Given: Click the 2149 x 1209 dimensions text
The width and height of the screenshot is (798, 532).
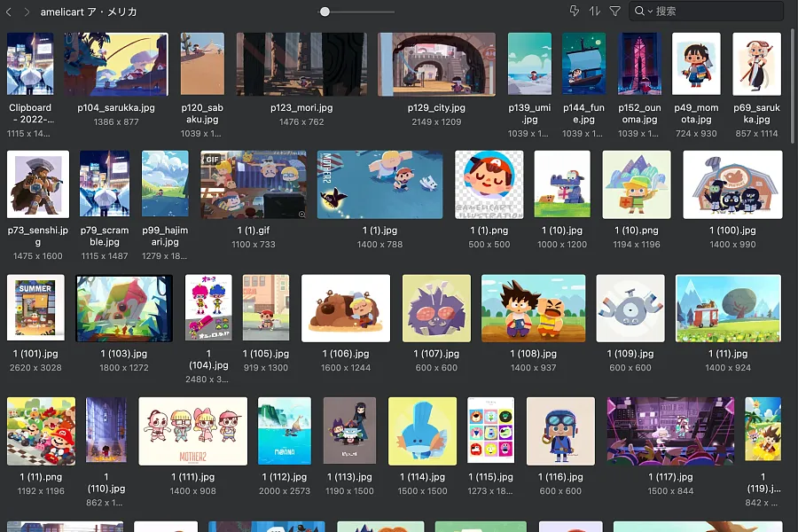Looking at the screenshot, I should point(436,121).
